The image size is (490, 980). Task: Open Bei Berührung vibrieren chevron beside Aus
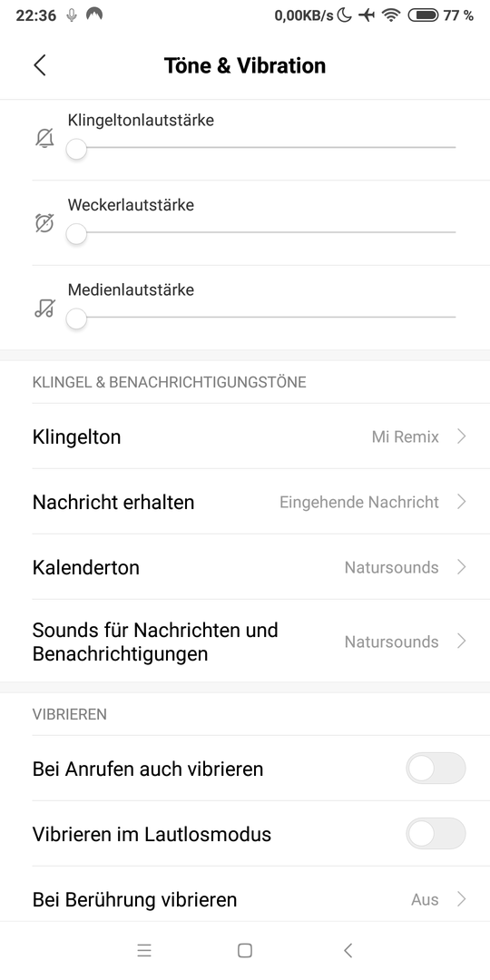(x=462, y=899)
